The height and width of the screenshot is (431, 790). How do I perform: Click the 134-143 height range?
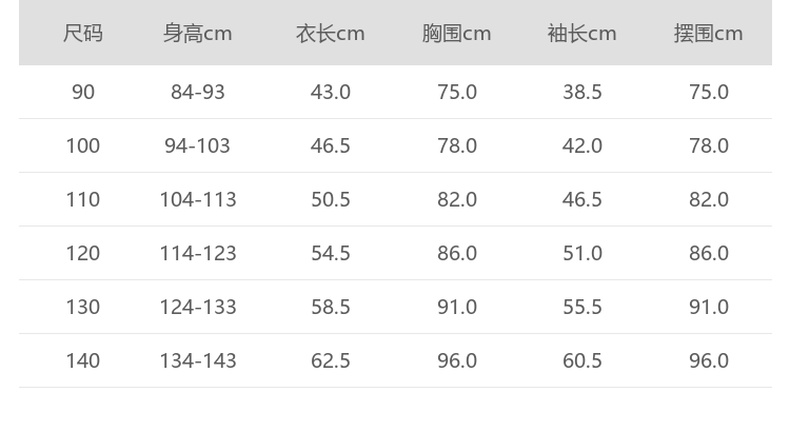(x=198, y=361)
